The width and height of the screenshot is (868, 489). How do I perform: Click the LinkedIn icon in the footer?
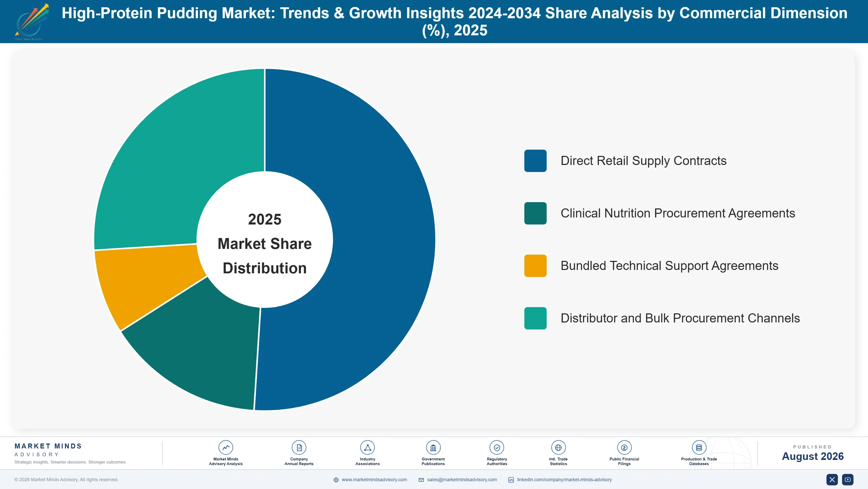point(511,480)
